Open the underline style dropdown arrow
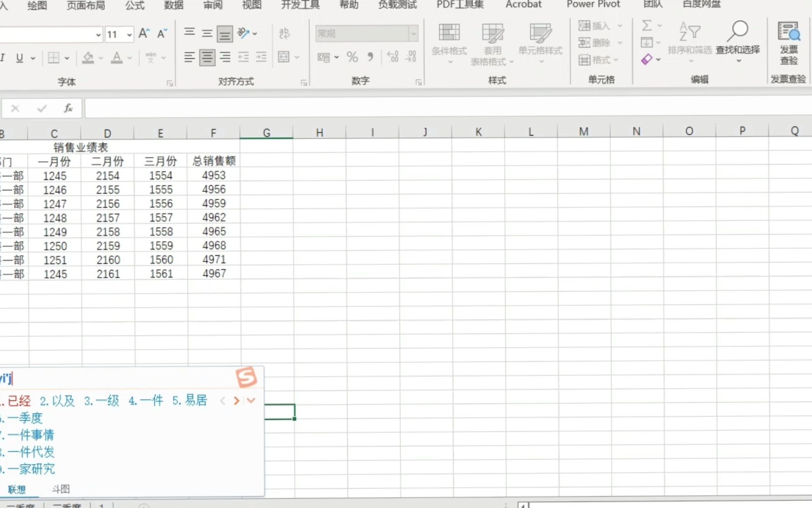This screenshot has height=508, width=812. pos(33,58)
